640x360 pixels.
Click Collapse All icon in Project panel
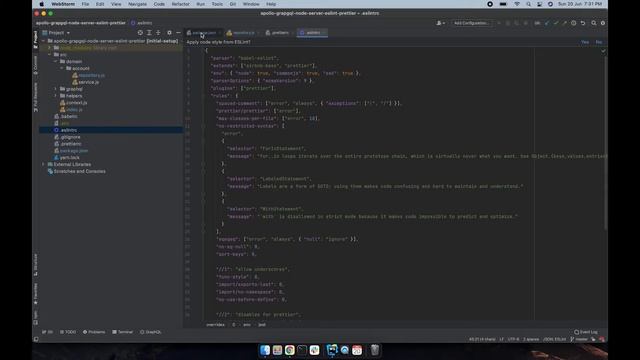(x=158, y=33)
